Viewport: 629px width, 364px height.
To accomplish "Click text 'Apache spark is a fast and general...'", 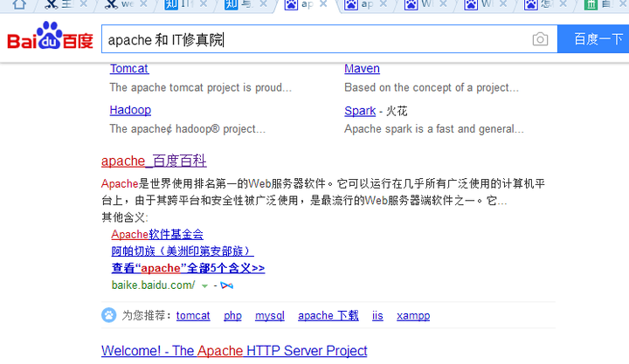I will (433, 128).
